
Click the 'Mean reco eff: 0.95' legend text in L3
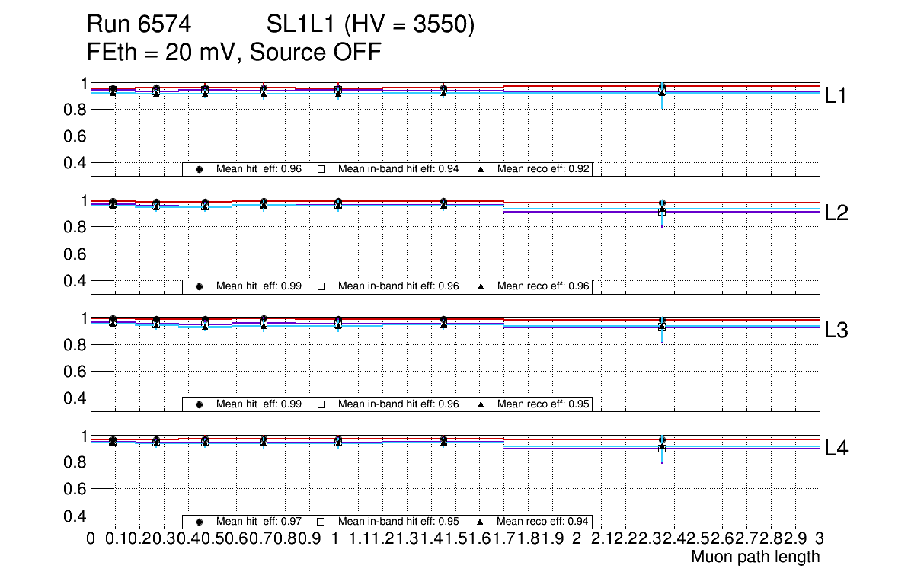[x=544, y=404]
